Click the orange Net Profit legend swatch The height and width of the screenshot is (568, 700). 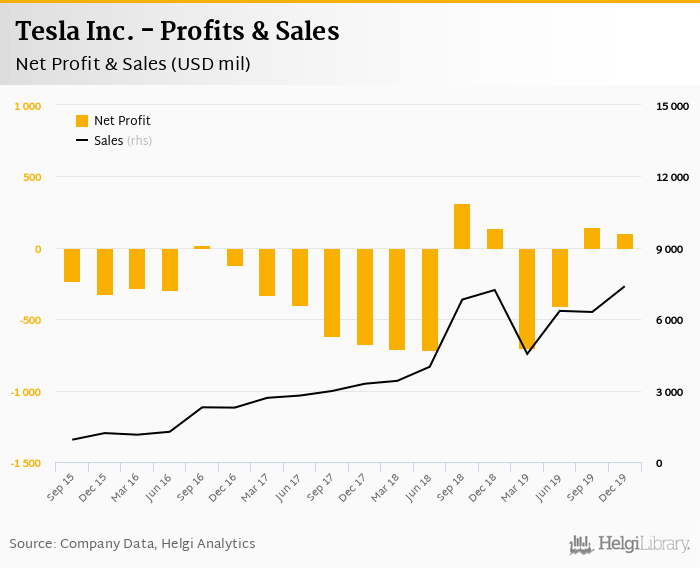click(82, 121)
